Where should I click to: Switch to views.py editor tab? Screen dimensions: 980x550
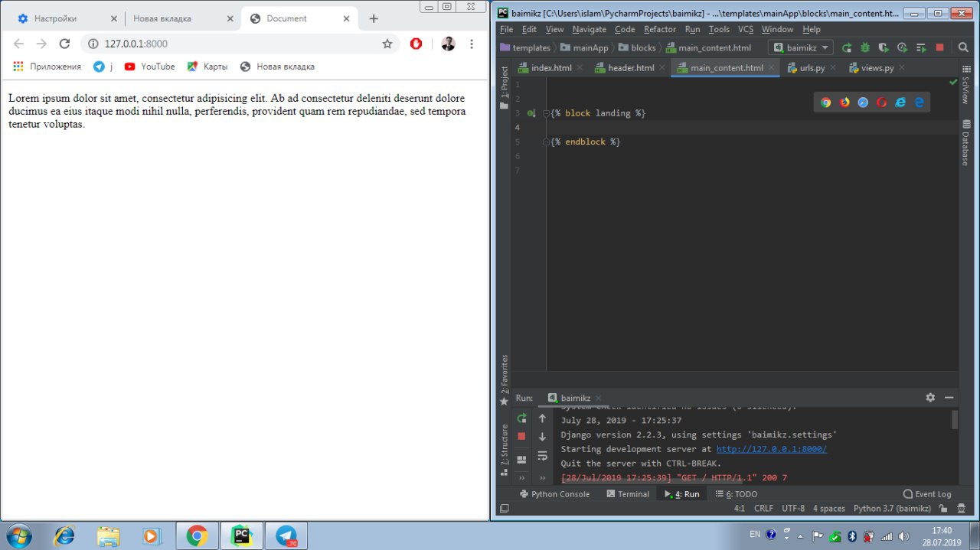(877, 67)
